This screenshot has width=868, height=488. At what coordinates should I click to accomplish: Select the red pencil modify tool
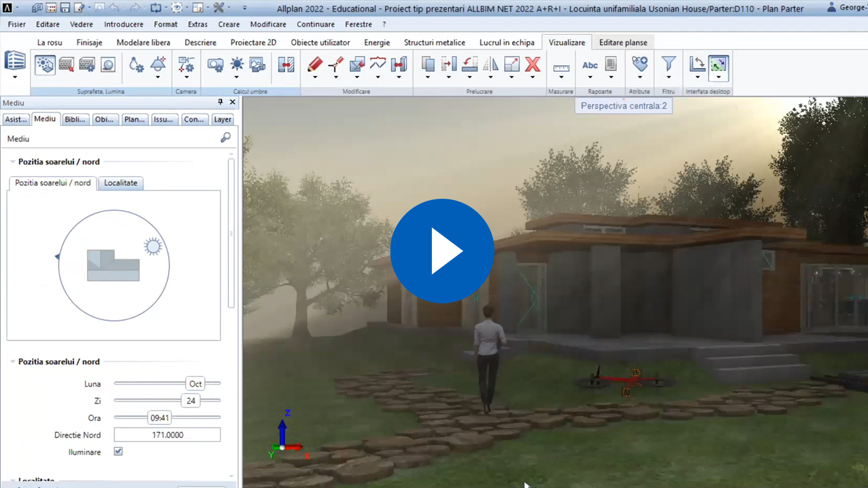click(x=315, y=64)
